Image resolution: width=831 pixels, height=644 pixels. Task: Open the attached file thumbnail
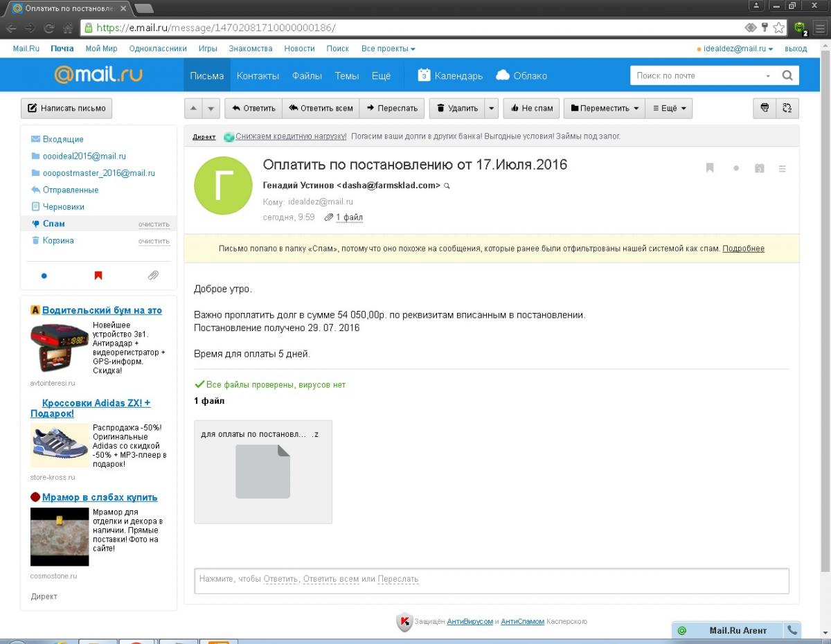click(263, 472)
